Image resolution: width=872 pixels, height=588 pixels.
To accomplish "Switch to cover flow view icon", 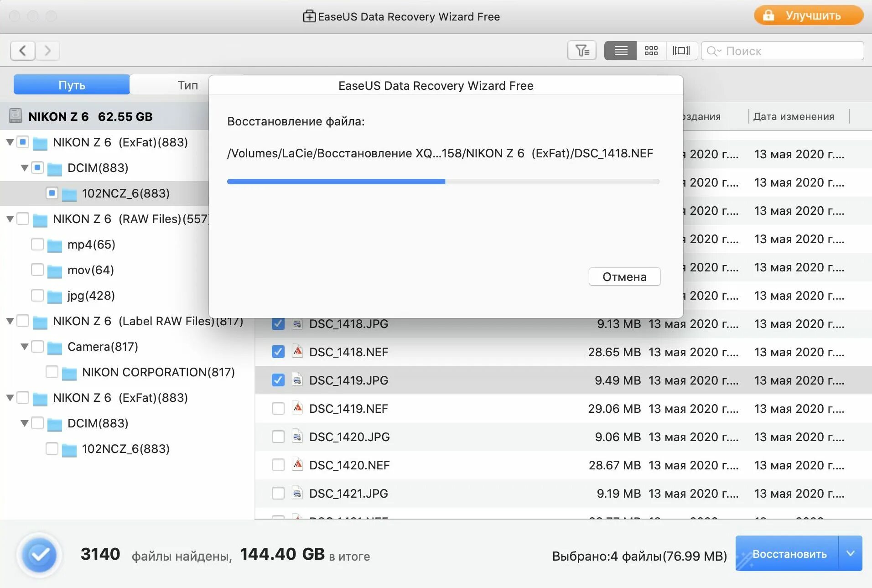I will click(x=681, y=51).
